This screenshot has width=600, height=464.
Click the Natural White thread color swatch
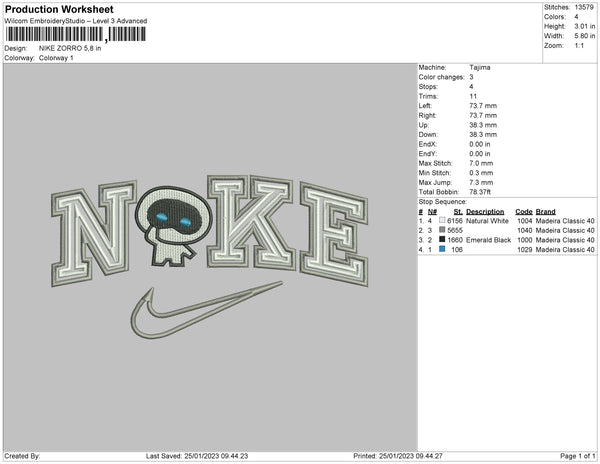(442, 220)
